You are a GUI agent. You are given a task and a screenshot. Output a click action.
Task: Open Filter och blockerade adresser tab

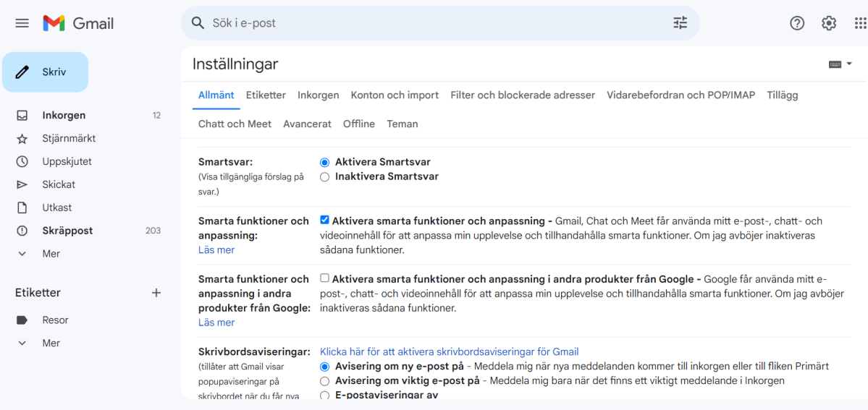(523, 95)
